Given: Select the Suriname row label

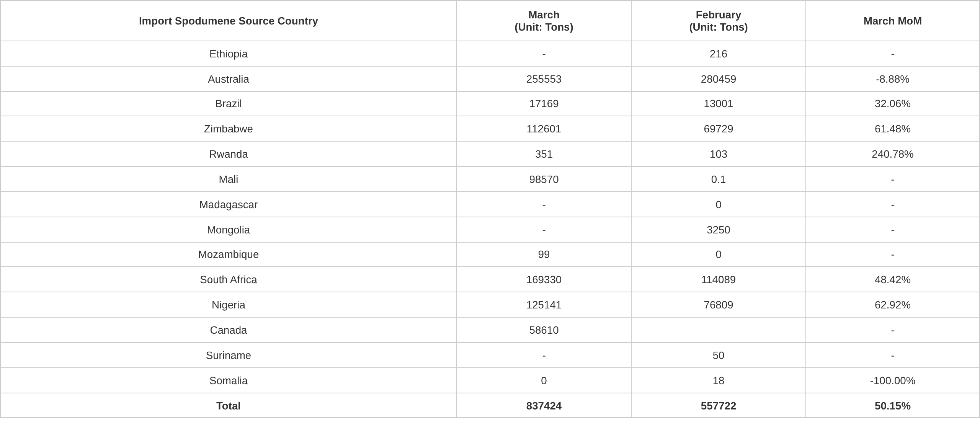Looking at the screenshot, I should [x=228, y=356].
